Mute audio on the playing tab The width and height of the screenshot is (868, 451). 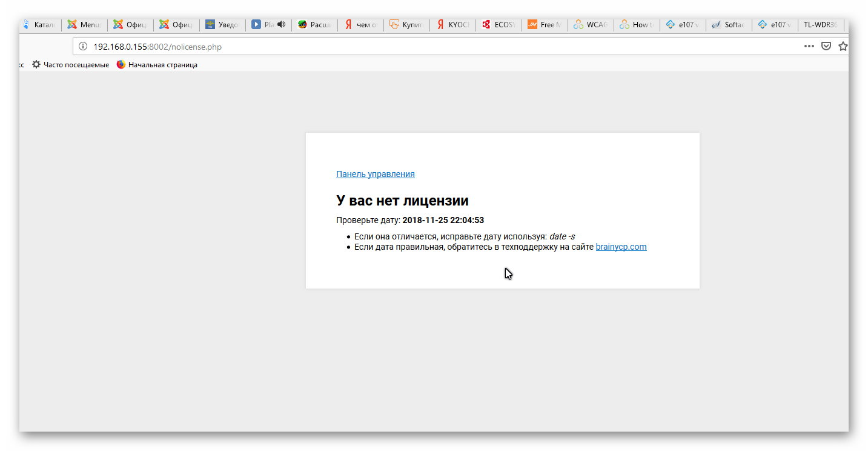tap(281, 25)
